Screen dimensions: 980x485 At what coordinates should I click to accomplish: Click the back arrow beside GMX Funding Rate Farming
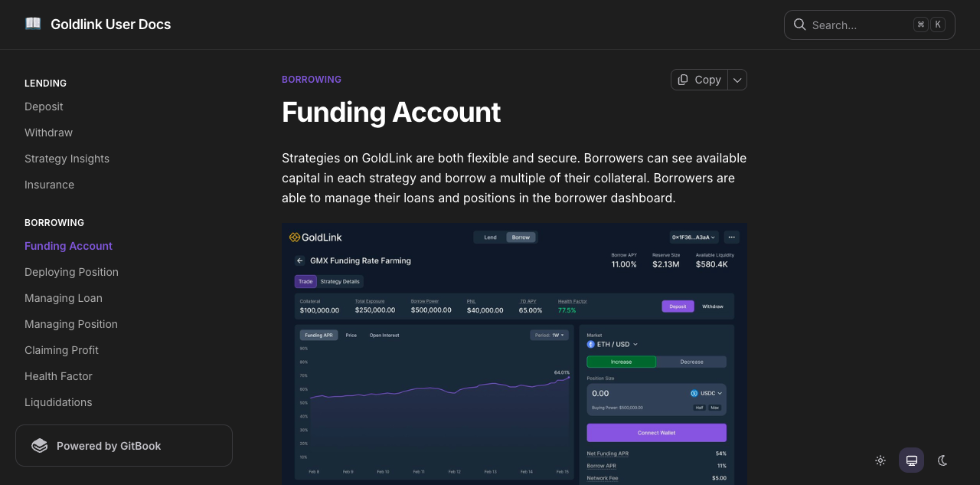tap(299, 261)
